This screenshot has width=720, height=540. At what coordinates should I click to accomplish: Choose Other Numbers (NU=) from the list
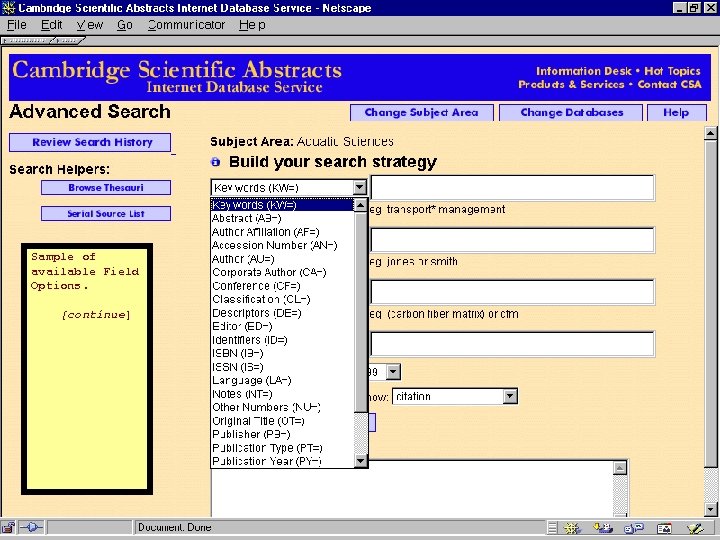point(282,407)
